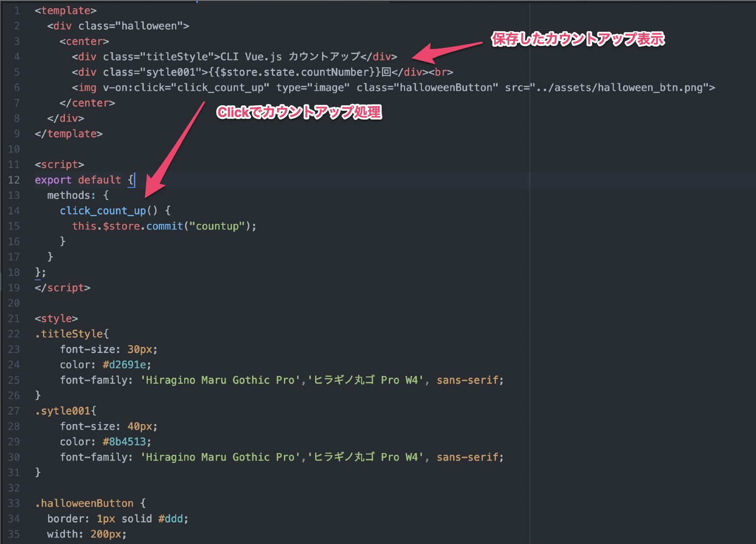Screen dimensions: 756x544
Task: Click the "commit" call on line 15
Action: coord(165,226)
